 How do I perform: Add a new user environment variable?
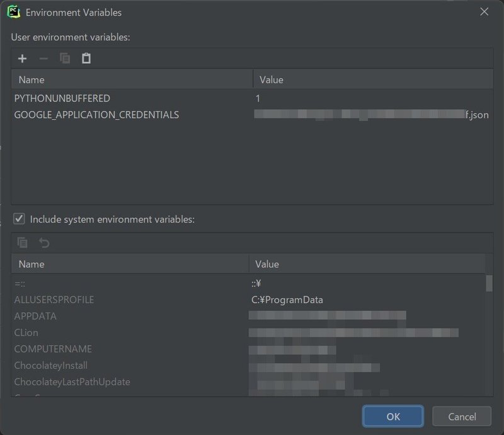pyautogui.click(x=22, y=59)
